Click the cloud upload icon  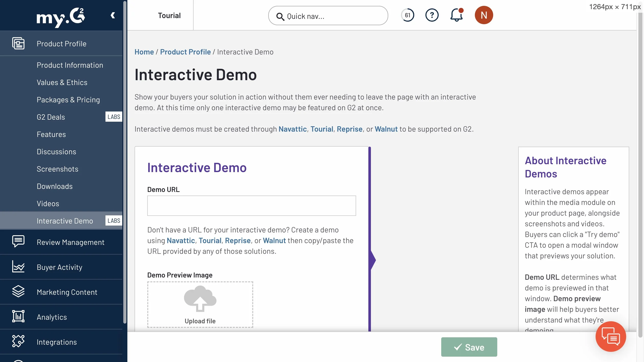pos(200,299)
